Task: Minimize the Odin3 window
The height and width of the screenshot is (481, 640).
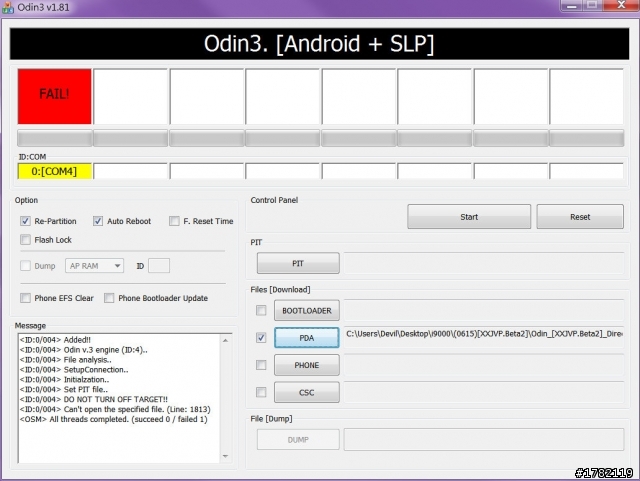Action: 571,6
